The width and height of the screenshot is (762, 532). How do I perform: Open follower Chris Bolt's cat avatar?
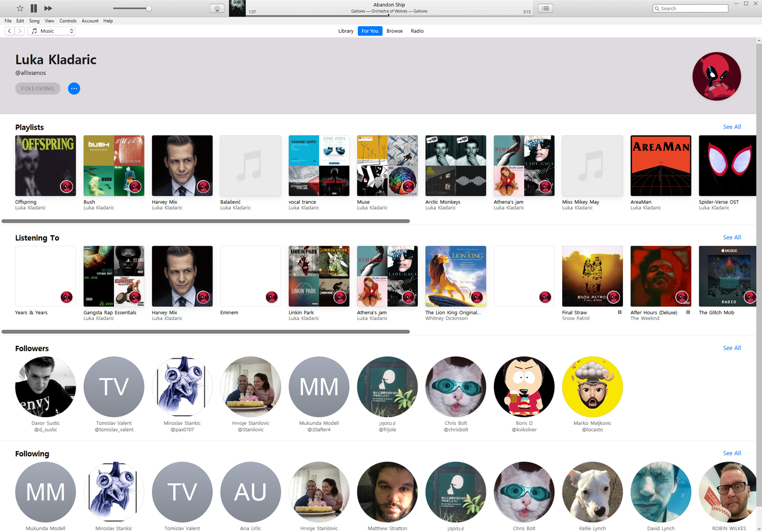point(456,387)
